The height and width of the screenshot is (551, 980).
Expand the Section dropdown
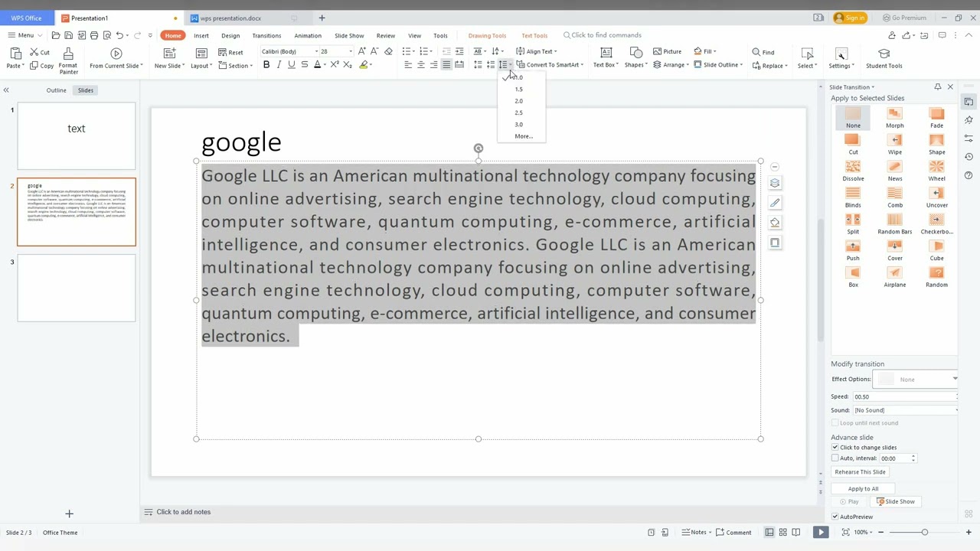(x=235, y=66)
